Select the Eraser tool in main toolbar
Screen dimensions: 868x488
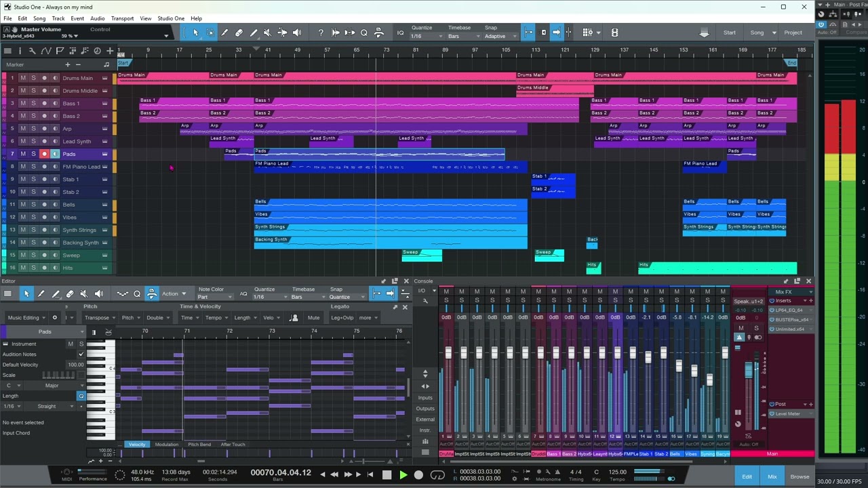[239, 33]
